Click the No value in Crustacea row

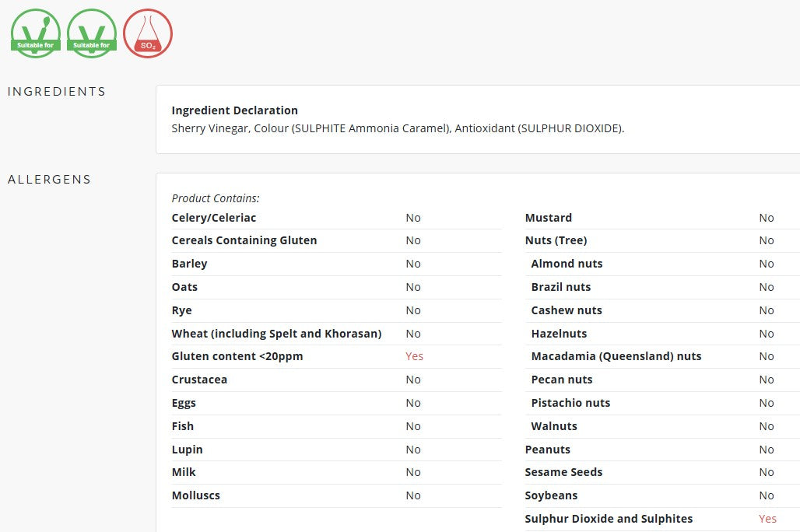413,380
